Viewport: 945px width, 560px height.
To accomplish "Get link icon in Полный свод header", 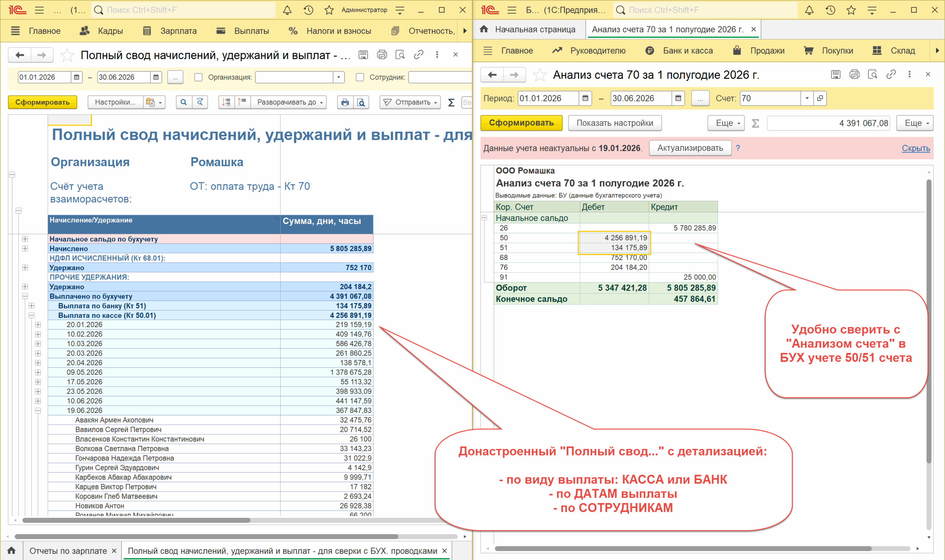I will click(x=418, y=55).
